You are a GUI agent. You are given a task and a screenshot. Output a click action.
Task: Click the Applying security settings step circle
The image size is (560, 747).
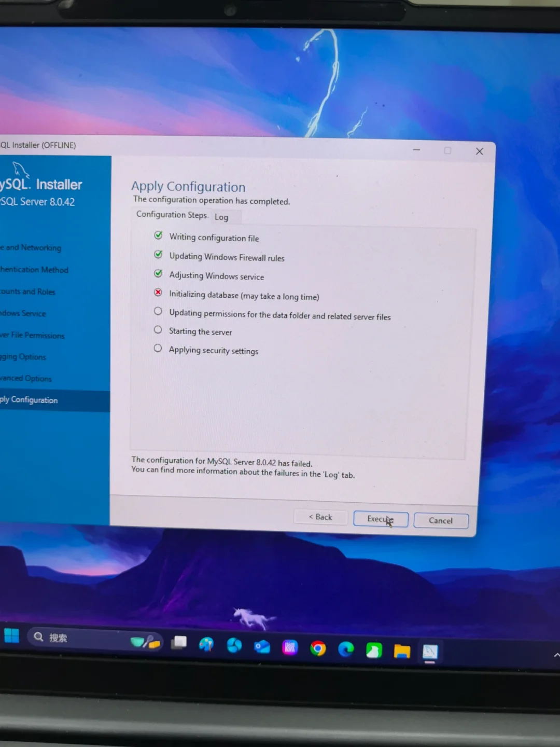pos(158,348)
